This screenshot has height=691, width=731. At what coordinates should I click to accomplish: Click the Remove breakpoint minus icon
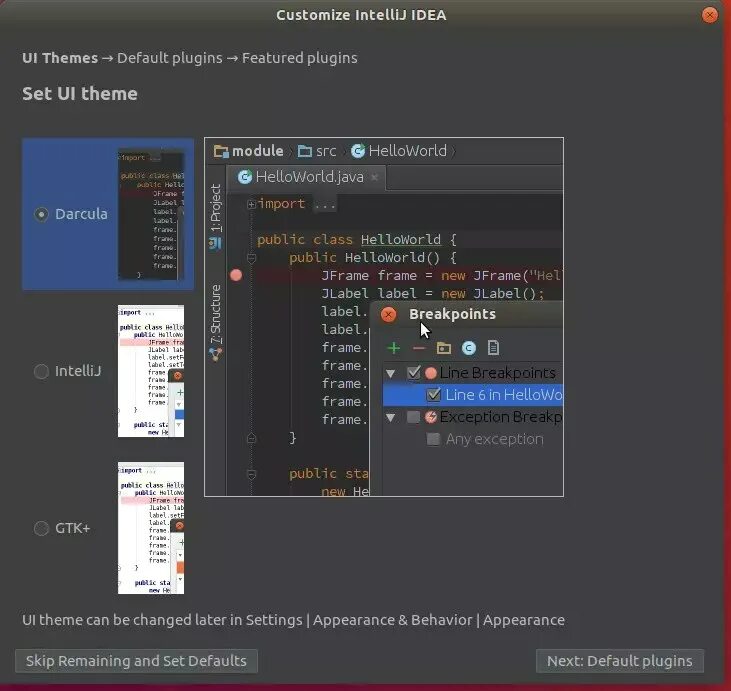[419, 348]
